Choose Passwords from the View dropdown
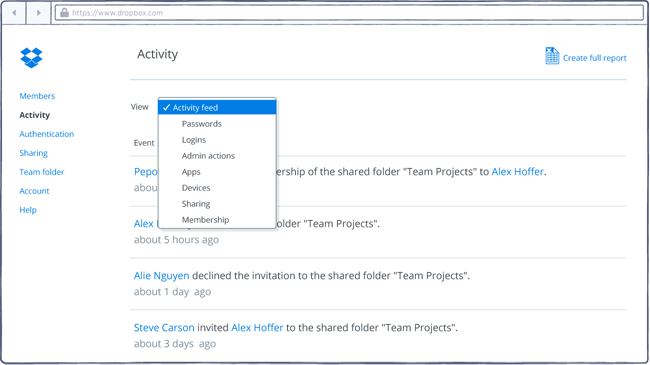 (201, 124)
